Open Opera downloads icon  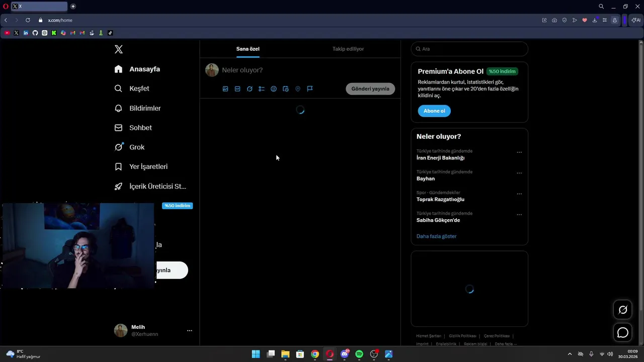coord(595,20)
